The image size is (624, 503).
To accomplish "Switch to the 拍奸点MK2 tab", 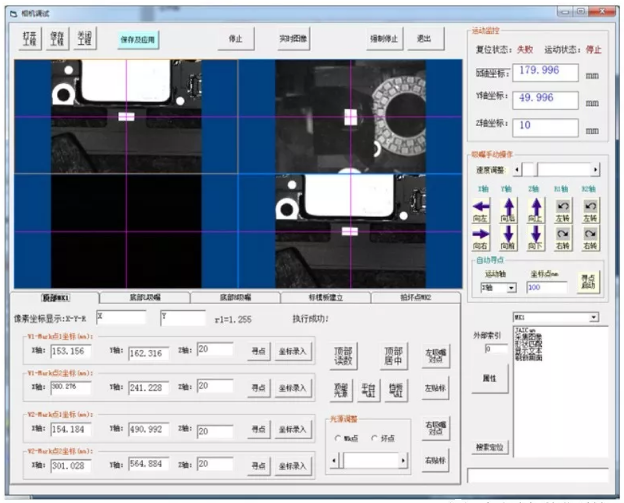I will pos(415,297).
